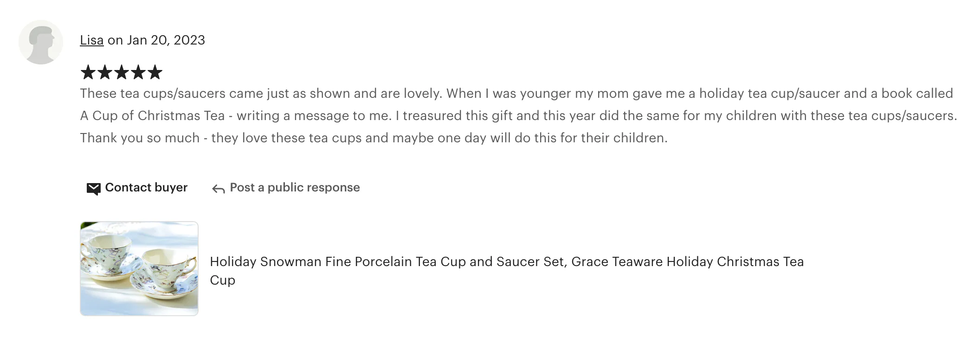The image size is (980, 356).
Task: Click the review line starting "Thank you so much"
Action: [374, 138]
